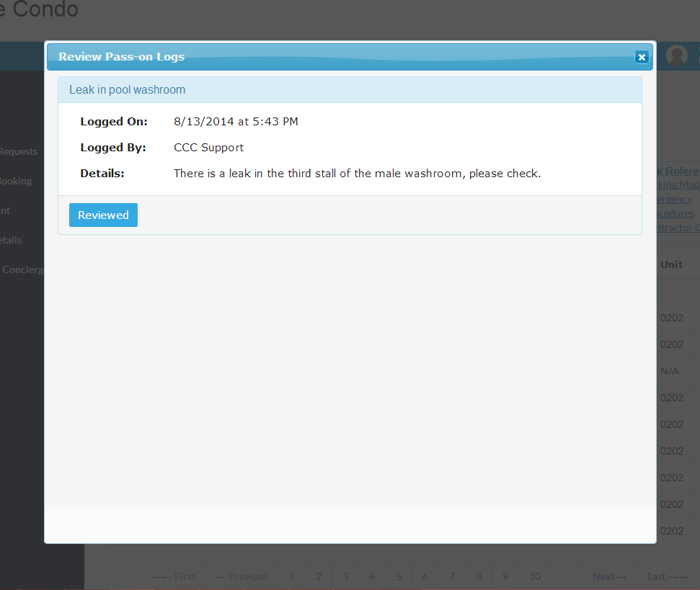The width and height of the screenshot is (700, 590).
Task: Open the Requests item in the sidebar
Action: (18, 151)
